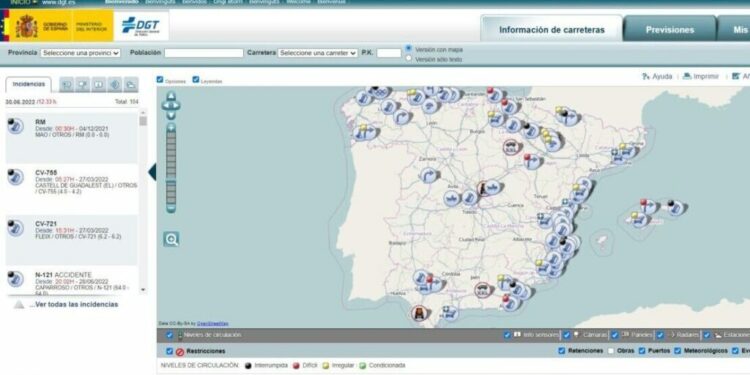Toggle the Leyendas checkbox
Screen dimensions: 750x375
(196, 80)
